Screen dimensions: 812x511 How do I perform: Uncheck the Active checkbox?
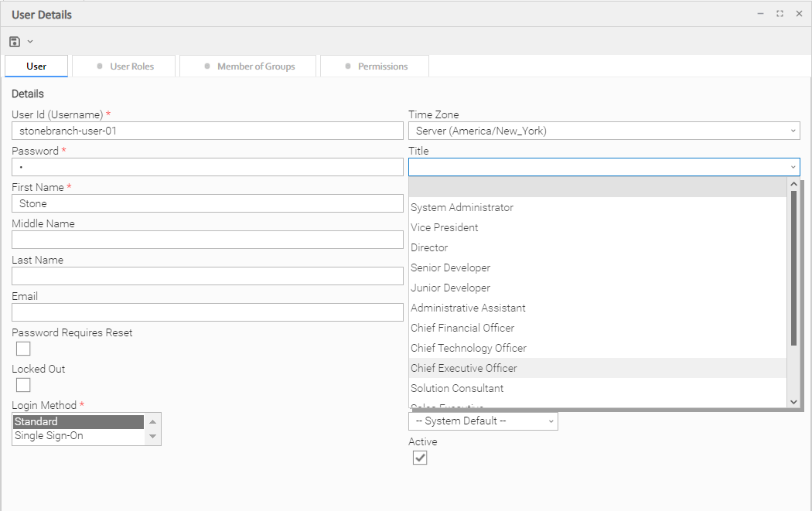click(419, 458)
